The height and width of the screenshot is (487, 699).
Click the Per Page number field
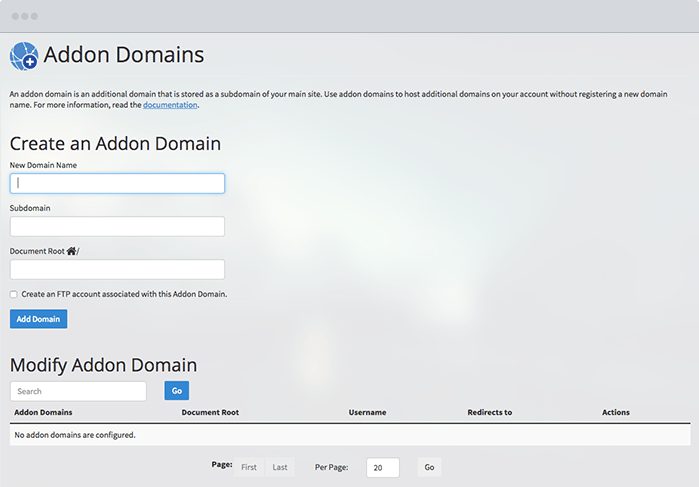382,467
